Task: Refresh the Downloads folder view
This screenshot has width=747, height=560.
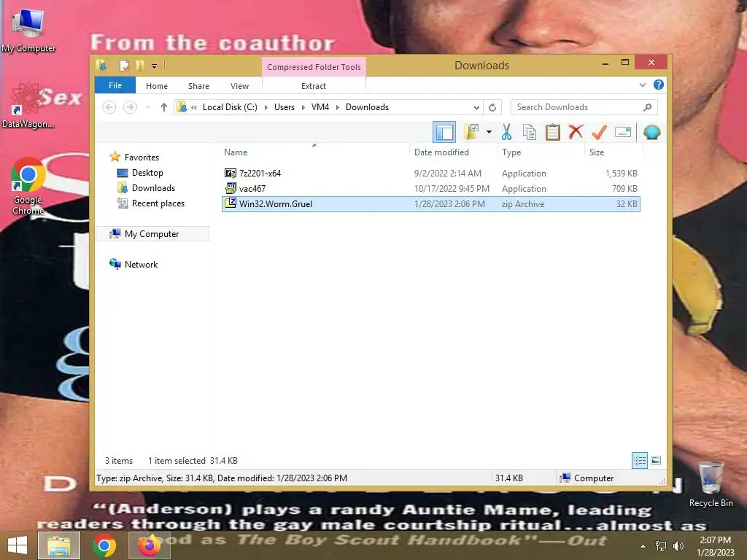Action: pyautogui.click(x=492, y=108)
